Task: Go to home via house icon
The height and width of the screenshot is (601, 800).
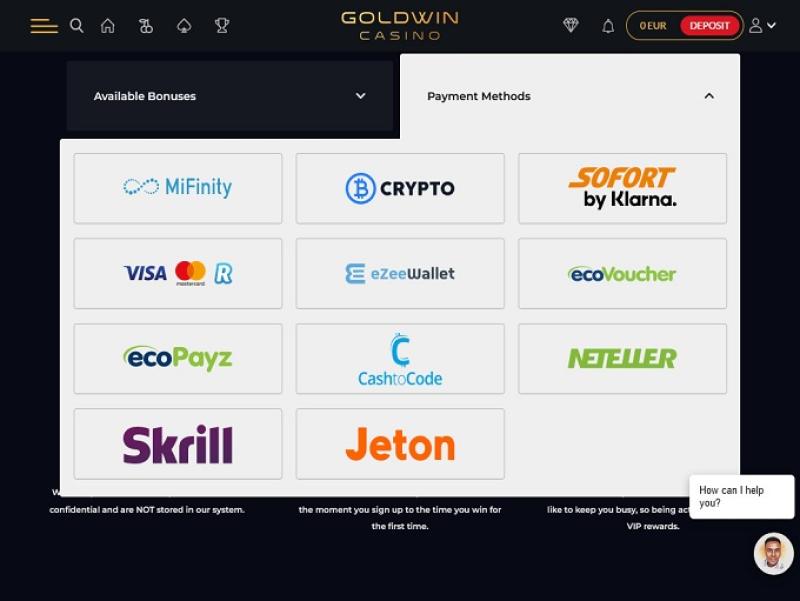Action: point(108,26)
